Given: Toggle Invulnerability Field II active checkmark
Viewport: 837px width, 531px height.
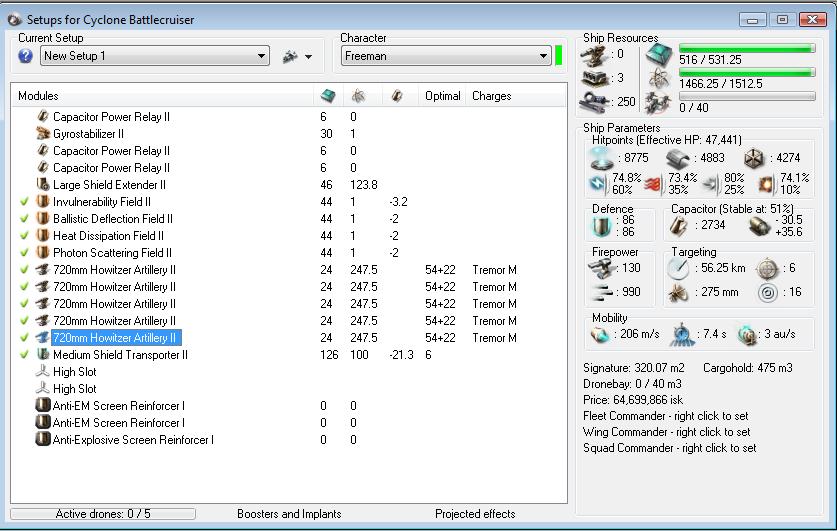Looking at the screenshot, I should tap(24, 202).
